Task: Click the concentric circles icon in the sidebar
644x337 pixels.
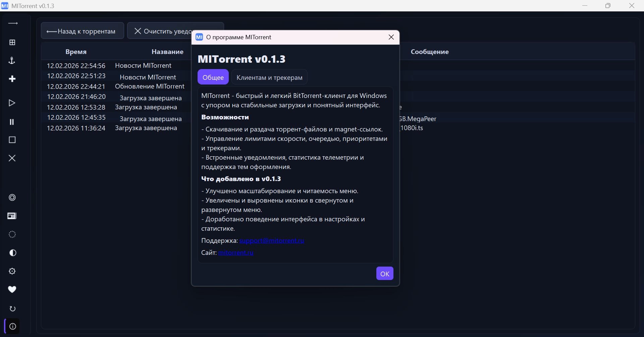Action: pos(12,198)
